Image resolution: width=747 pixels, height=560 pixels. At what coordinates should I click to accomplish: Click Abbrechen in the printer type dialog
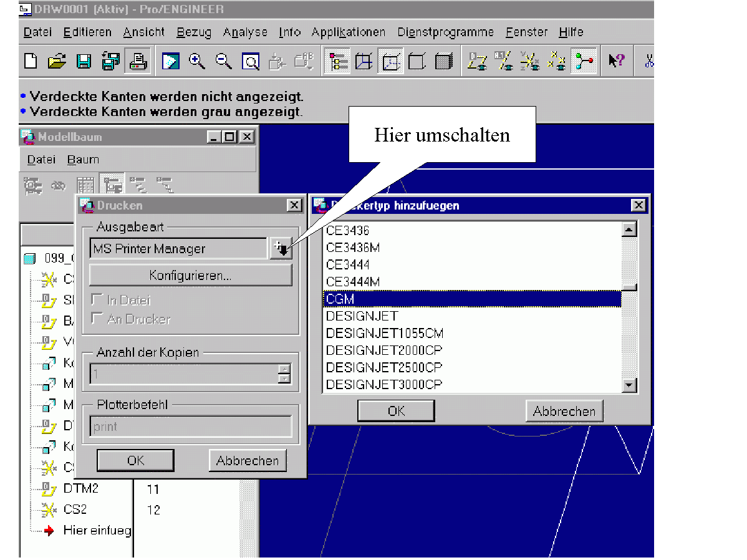(564, 411)
